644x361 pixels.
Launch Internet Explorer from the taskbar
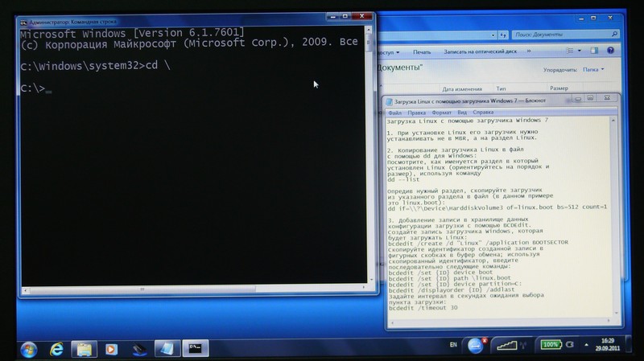(56, 350)
